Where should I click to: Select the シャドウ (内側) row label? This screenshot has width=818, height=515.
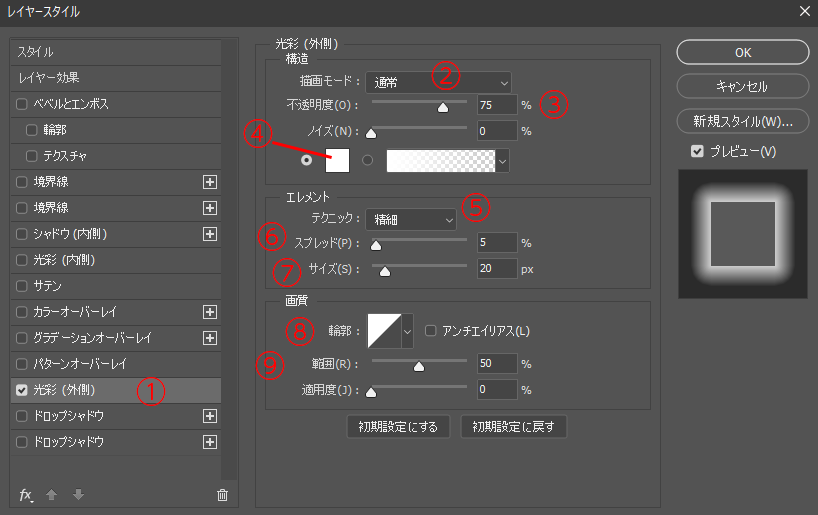pyautogui.click(x=70, y=234)
